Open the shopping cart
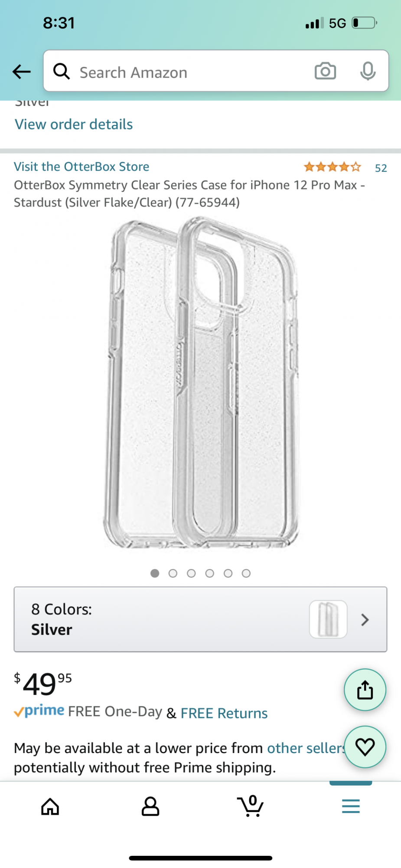401x868 pixels. (x=251, y=806)
